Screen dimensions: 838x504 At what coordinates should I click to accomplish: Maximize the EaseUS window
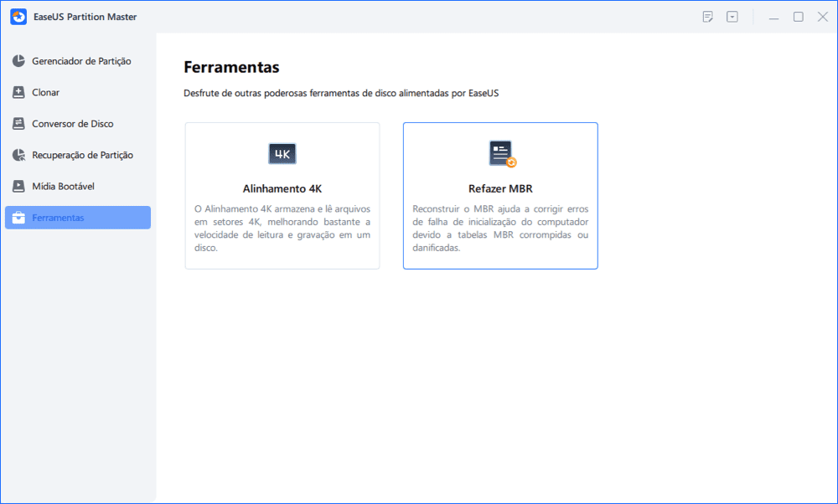tap(799, 17)
